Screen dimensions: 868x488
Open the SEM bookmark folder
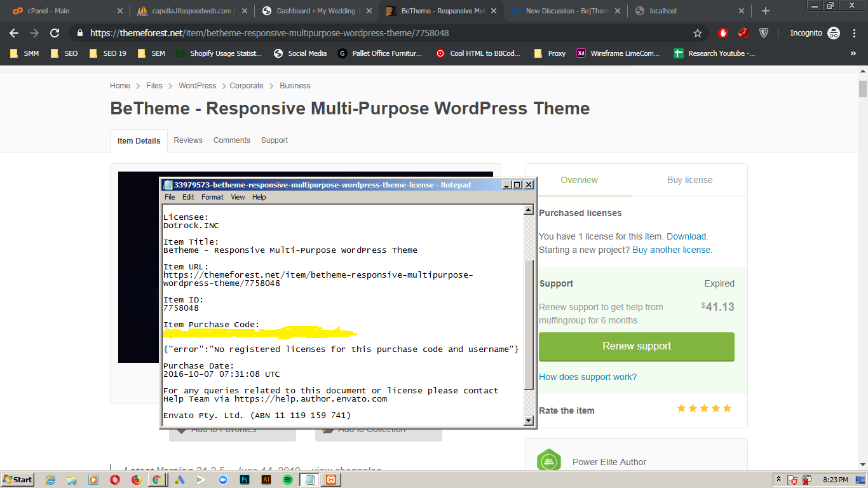[x=152, y=53]
